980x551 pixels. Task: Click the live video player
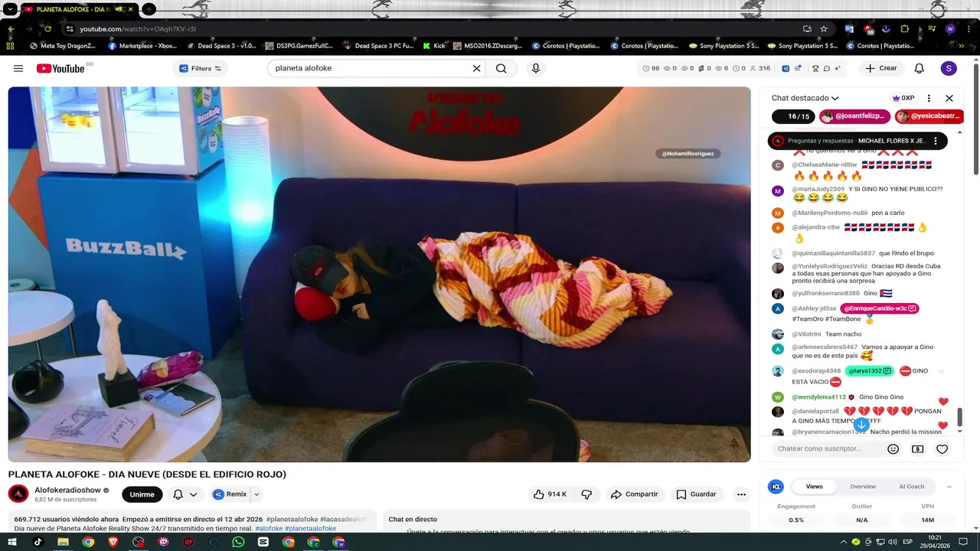tap(379, 274)
